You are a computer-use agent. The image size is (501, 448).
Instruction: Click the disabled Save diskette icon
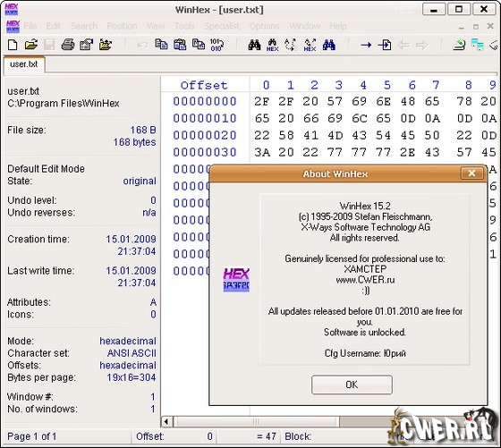[49, 45]
